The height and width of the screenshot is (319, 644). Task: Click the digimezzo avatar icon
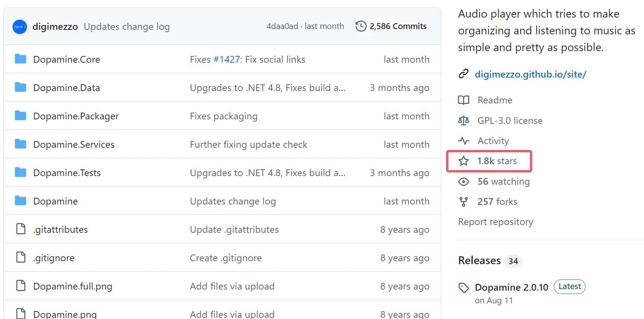point(20,27)
